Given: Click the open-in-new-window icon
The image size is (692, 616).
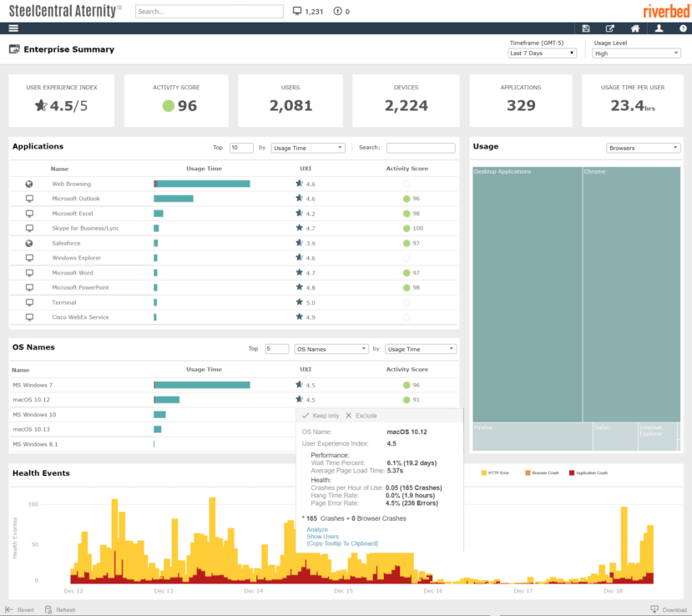Looking at the screenshot, I should [x=610, y=28].
